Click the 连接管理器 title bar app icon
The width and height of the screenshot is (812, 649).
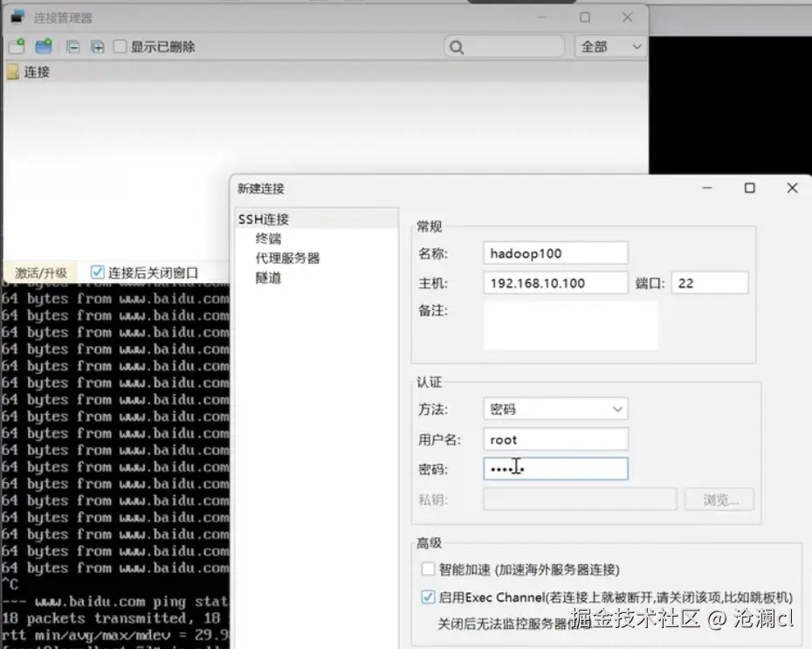coord(17,17)
